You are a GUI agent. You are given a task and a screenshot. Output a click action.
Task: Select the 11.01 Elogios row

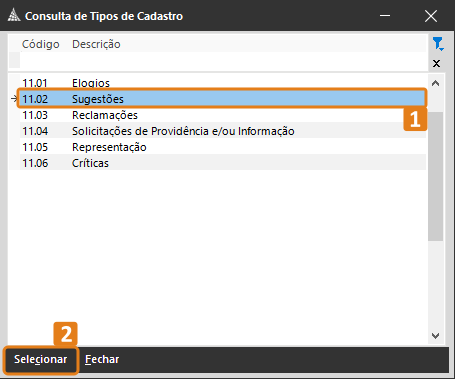(x=223, y=83)
